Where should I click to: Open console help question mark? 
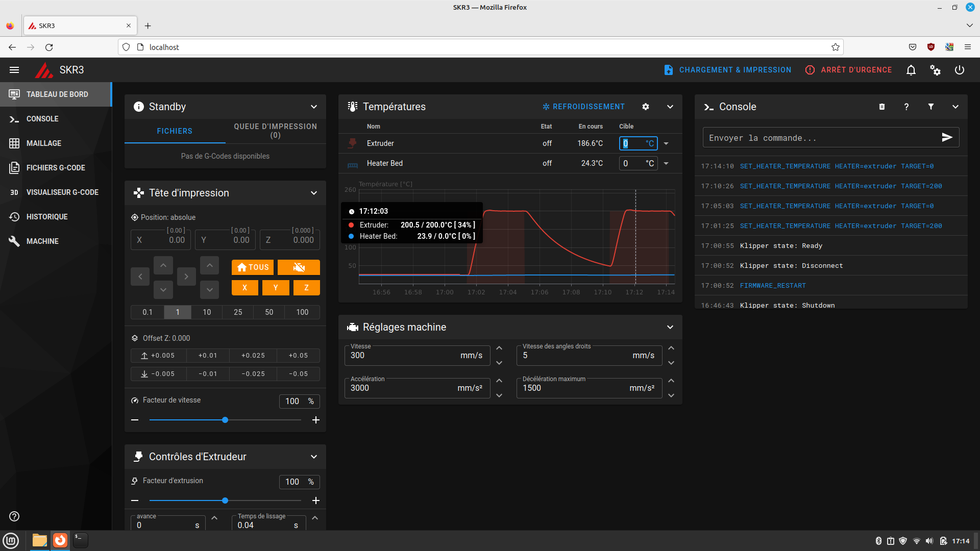click(x=906, y=107)
